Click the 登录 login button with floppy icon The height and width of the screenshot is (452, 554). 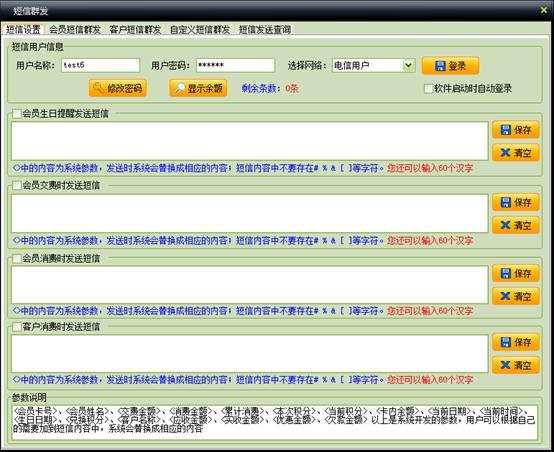coord(450,66)
